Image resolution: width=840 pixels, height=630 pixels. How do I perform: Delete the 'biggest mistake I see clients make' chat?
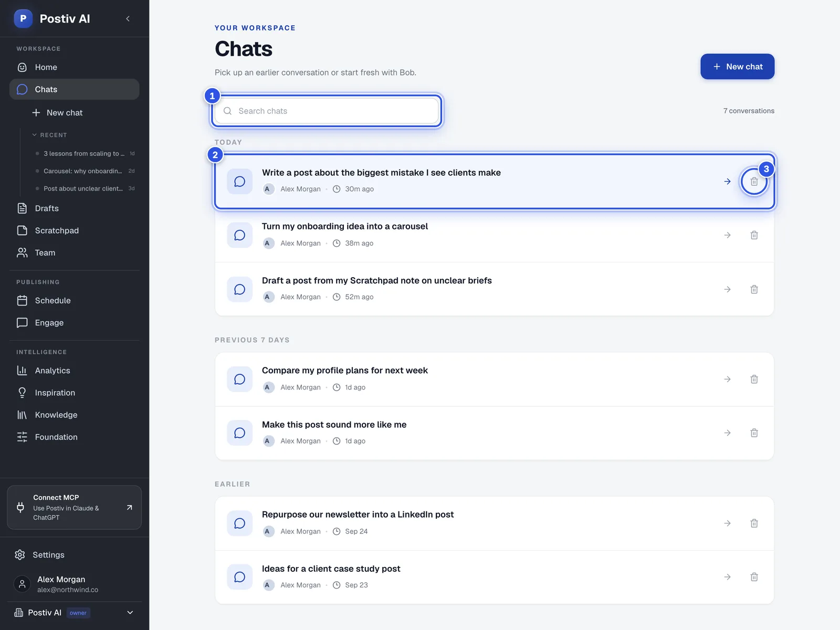(754, 182)
